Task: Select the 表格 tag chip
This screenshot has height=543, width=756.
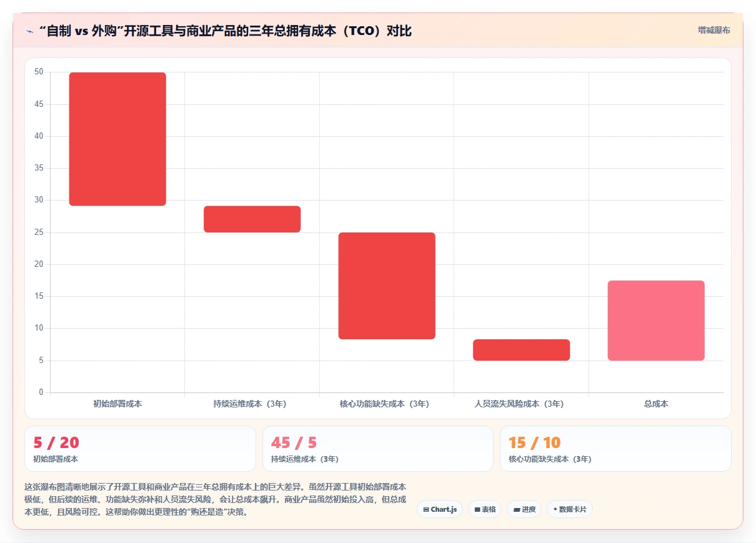Action: click(x=485, y=509)
